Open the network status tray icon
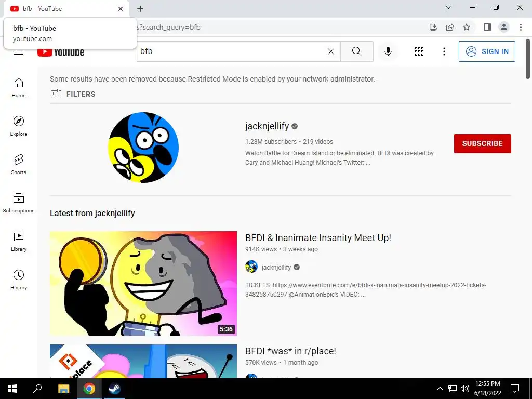 (x=453, y=389)
